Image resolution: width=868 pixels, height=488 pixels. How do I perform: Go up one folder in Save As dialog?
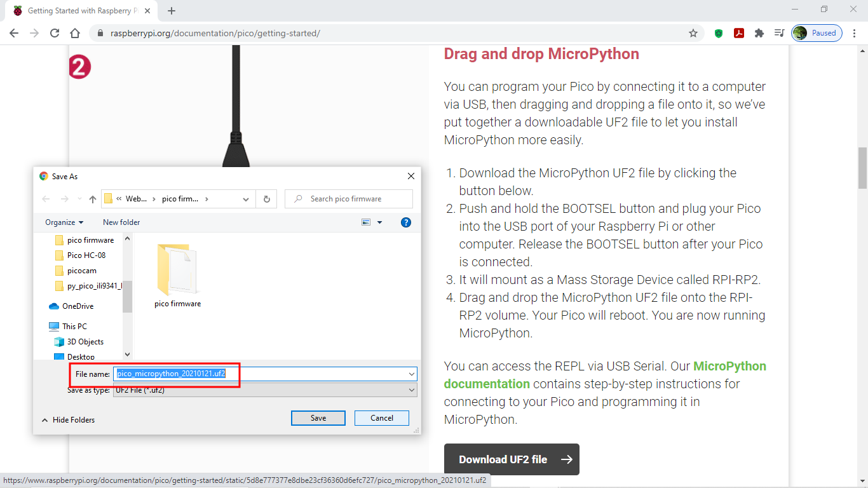pos(93,199)
